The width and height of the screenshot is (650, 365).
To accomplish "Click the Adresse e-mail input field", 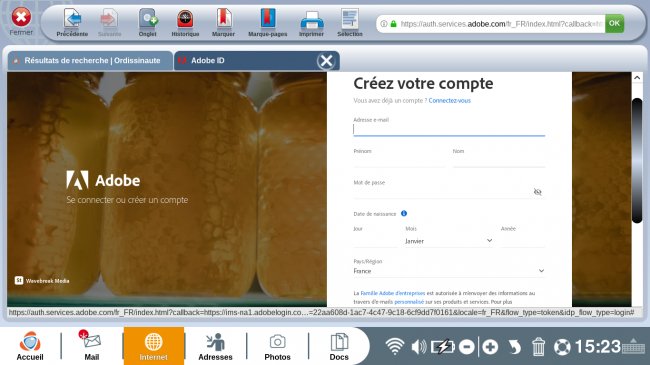I will click(449, 130).
